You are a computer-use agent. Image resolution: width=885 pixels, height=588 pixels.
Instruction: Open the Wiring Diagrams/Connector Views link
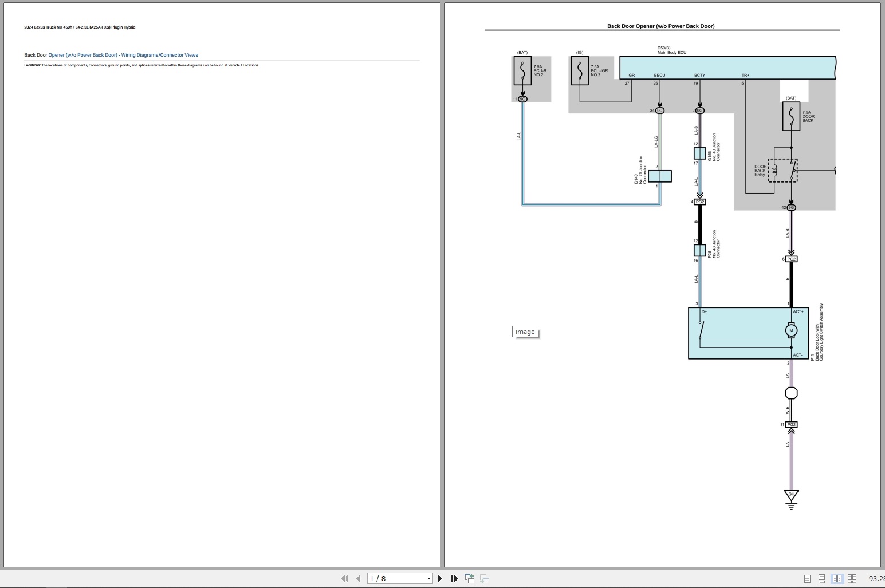[x=159, y=55]
